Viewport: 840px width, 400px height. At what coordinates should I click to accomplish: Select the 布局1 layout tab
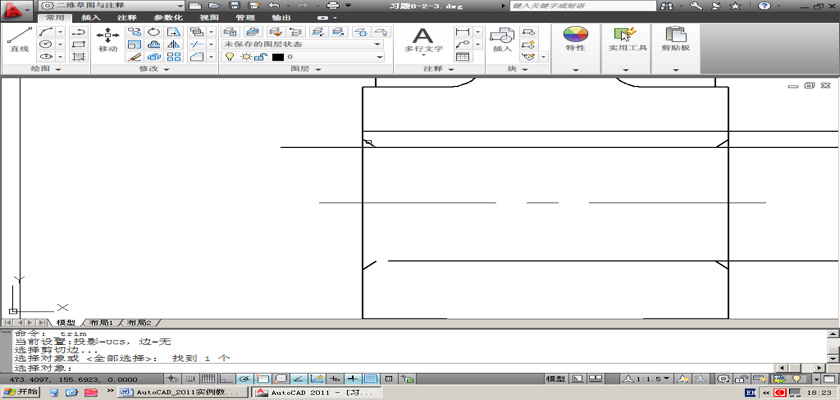pyautogui.click(x=100, y=323)
